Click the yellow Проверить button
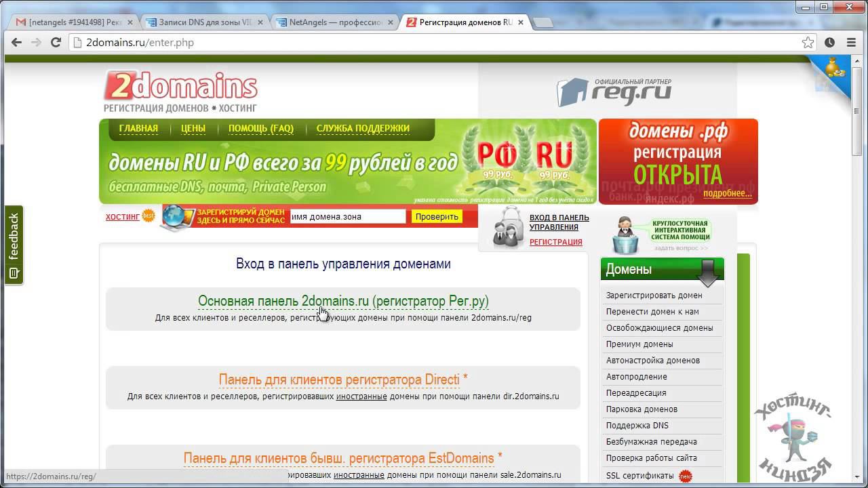 (437, 217)
